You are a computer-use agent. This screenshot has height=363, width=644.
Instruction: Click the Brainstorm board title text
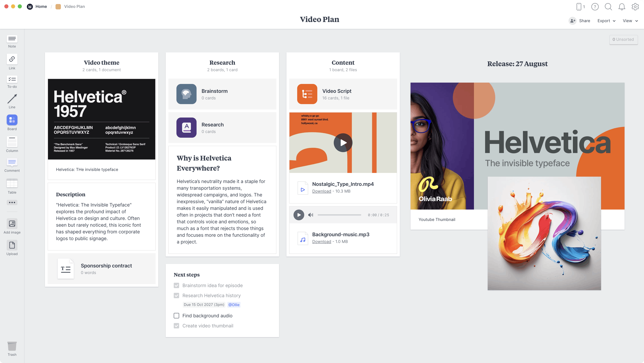coord(214,91)
